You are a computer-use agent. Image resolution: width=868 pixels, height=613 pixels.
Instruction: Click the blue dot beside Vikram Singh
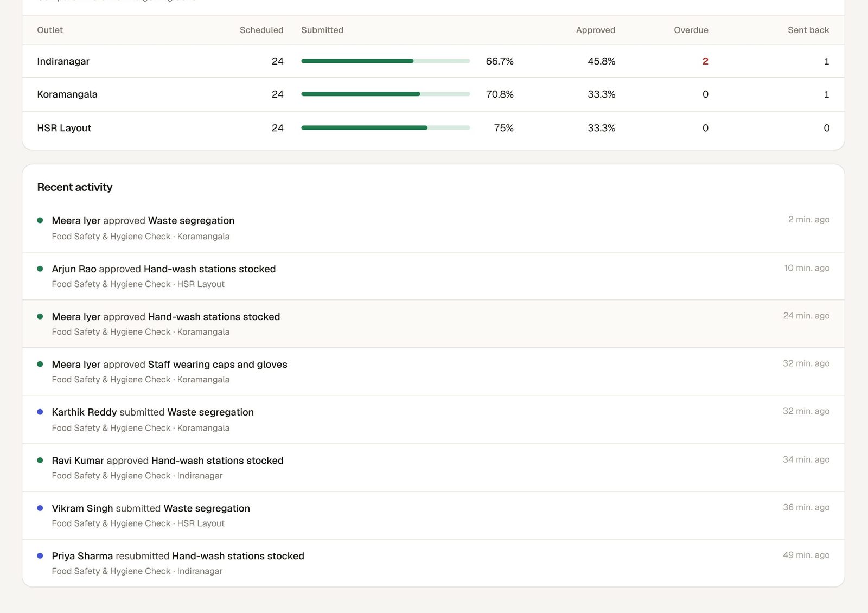click(x=40, y=508)
